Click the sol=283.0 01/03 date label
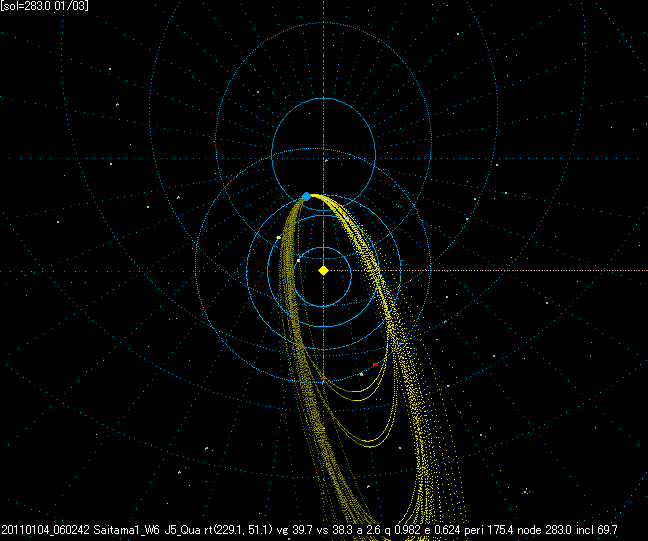Image resolution: width=648 pixels, height=541 pixels. click(45, 6)
